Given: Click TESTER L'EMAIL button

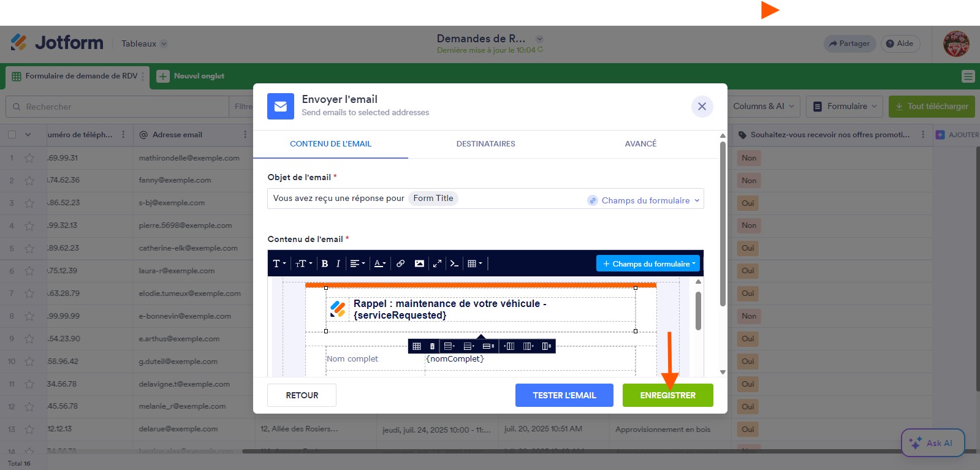Looking at the screenshot, I should coord(564,395).
